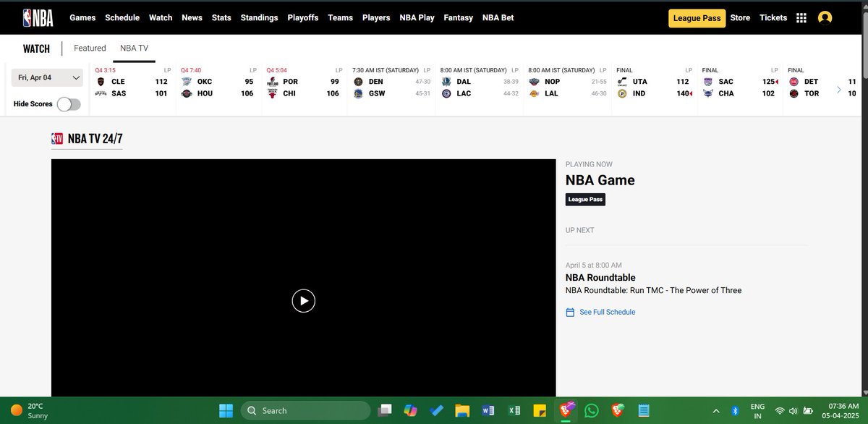This screenshot has width=868, height=424.
Task: Select the Spurs logo in SAS row
Action: 101,93
